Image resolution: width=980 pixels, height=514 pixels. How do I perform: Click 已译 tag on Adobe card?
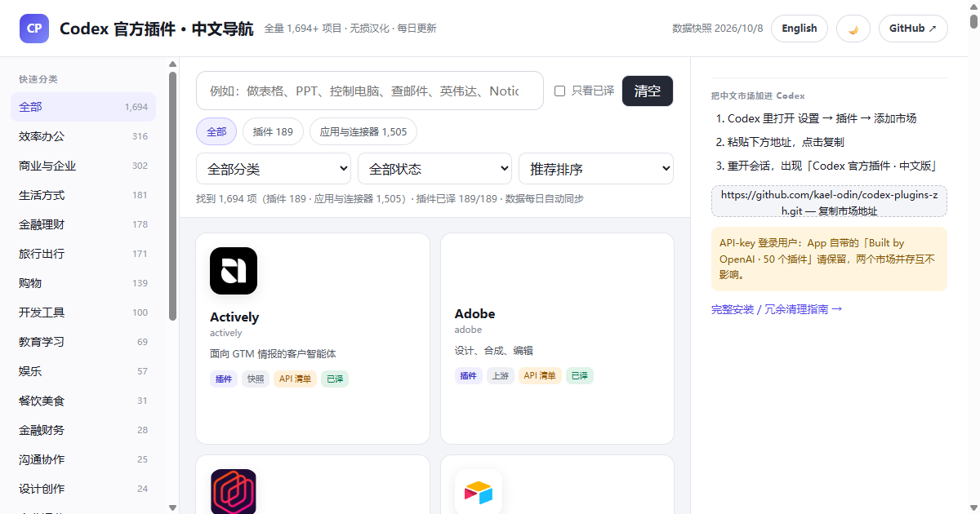pos(580,375)
